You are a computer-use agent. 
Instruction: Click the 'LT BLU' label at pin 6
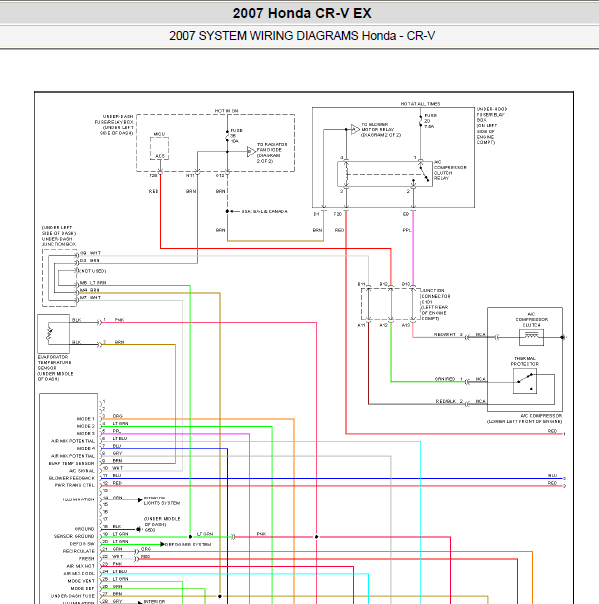(120, 438)
